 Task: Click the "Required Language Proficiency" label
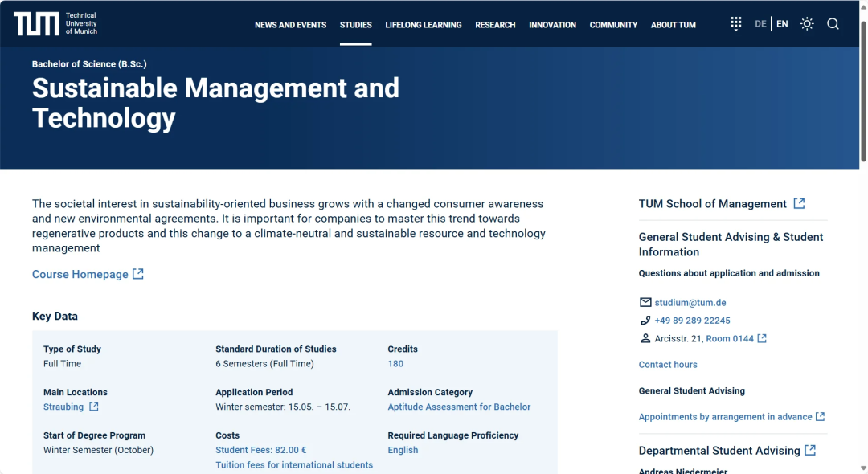tap(453, 435)
